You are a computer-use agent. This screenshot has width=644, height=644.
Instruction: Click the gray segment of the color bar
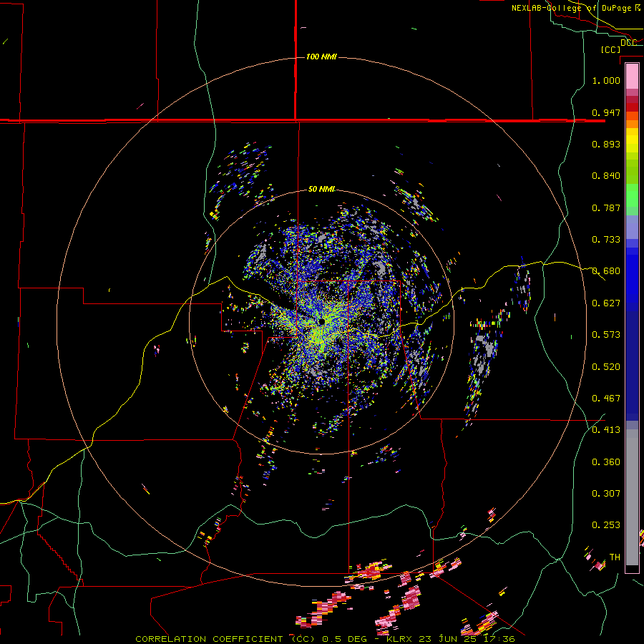[632, 497]
